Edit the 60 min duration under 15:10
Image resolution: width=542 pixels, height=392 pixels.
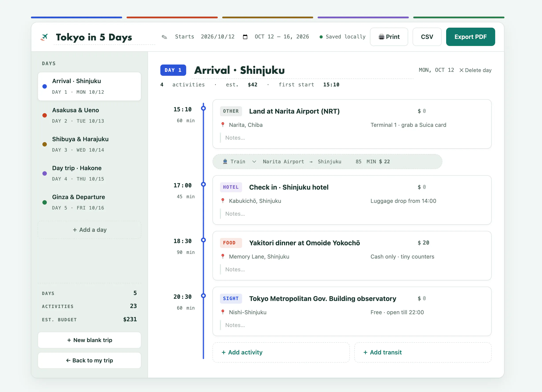click(180, 121)
